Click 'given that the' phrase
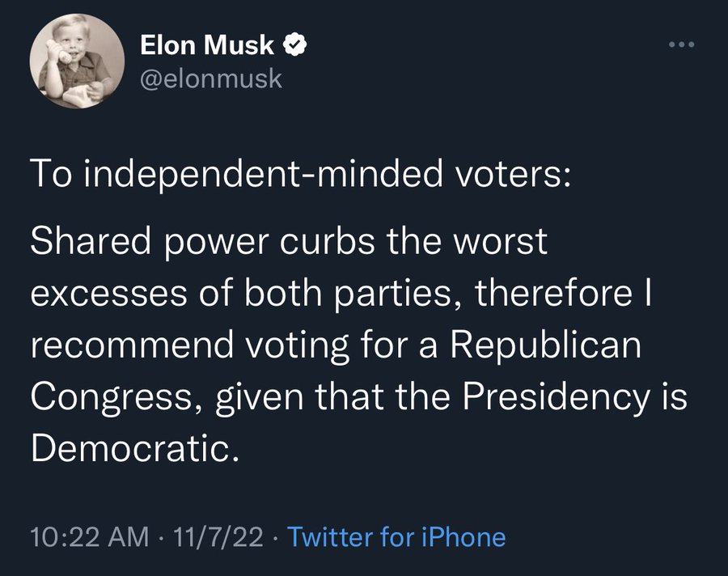Viewport: 728px width, 576px height. [x=332, y=396]
